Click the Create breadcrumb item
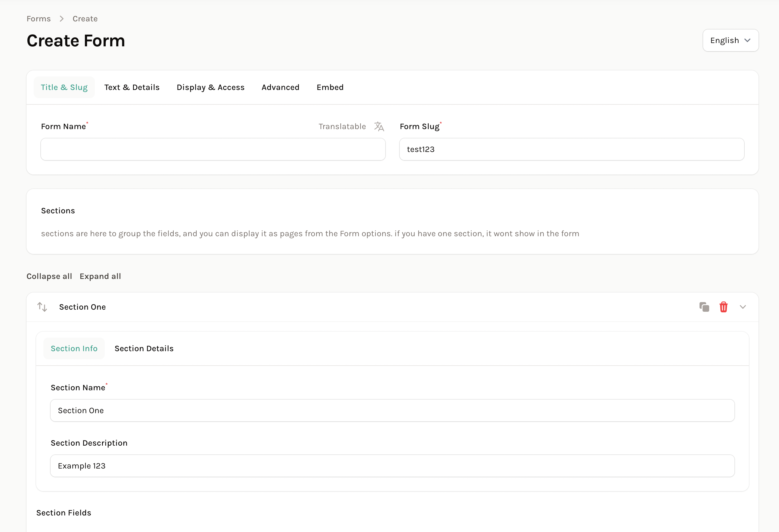 point(85,19)
